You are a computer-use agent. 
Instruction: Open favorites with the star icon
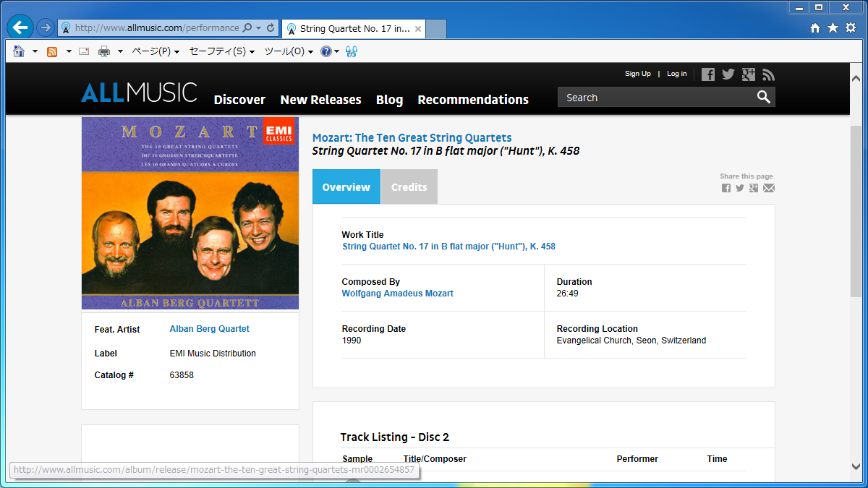coord(833,28)
